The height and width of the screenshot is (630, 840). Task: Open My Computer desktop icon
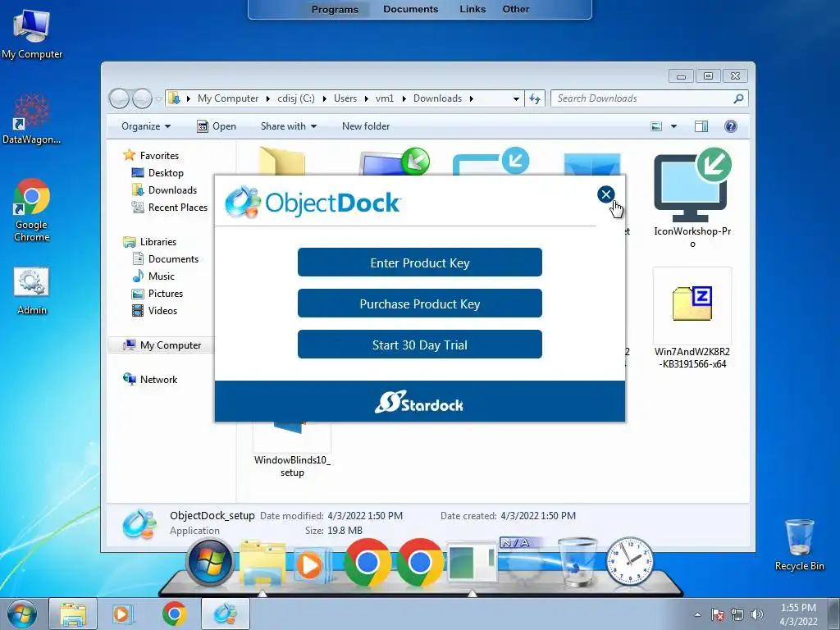pyautogui.click(x=32, y=33)
